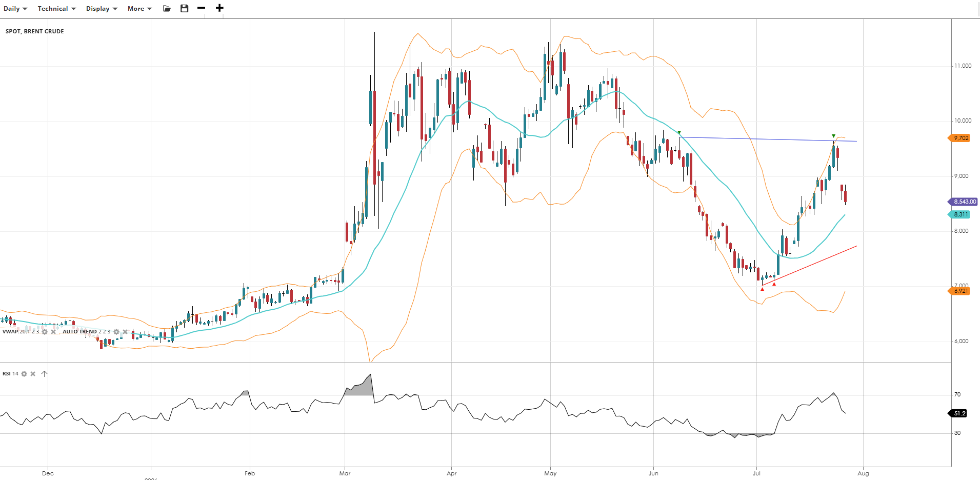Click the red support trend line
This screenshot has width=980, height=480.
(810, 265)
